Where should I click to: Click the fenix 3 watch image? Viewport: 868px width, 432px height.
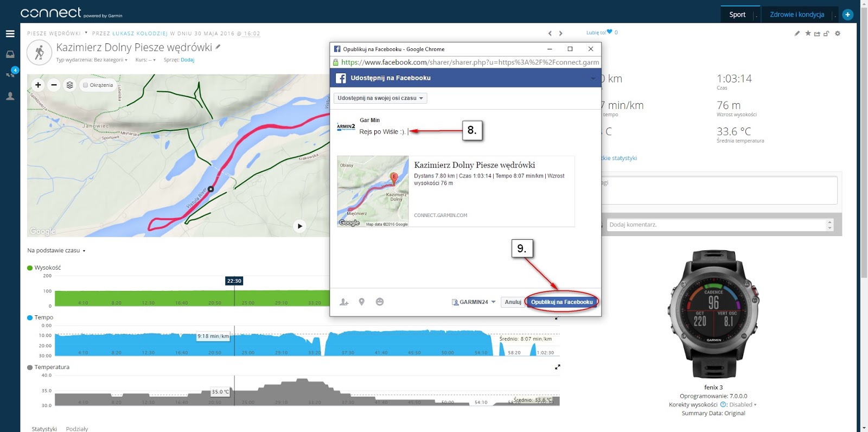[x=713, y=314]
